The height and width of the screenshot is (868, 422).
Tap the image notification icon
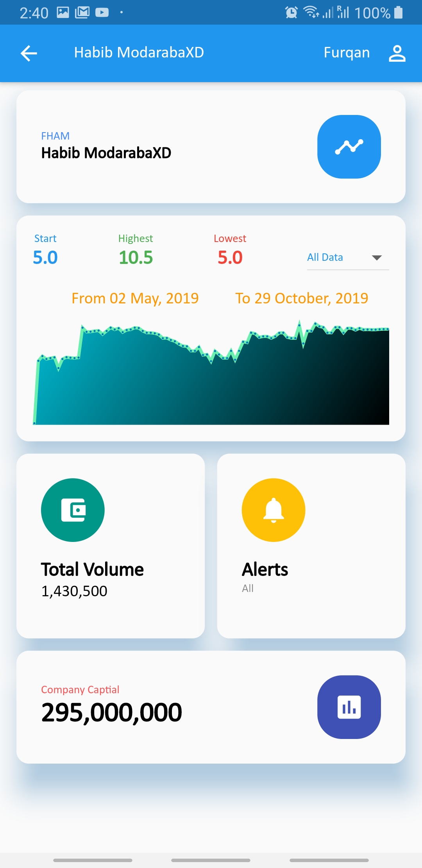tap(63, 13)
